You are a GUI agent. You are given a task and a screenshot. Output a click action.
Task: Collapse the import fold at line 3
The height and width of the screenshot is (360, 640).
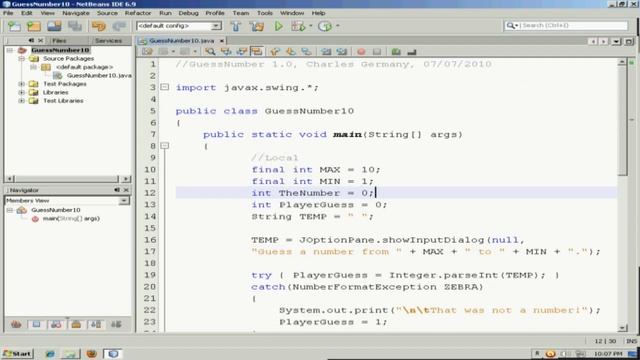[164, 87]
